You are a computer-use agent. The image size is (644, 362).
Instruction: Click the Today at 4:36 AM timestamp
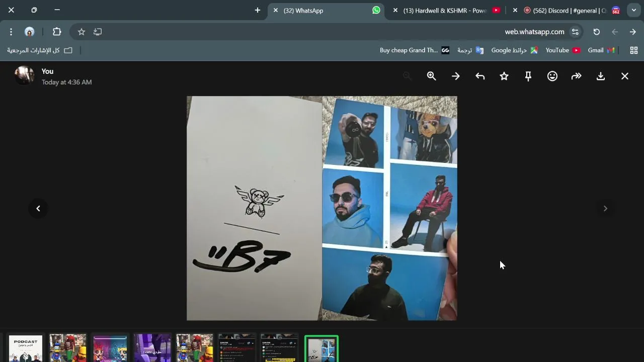click(66, 82)
